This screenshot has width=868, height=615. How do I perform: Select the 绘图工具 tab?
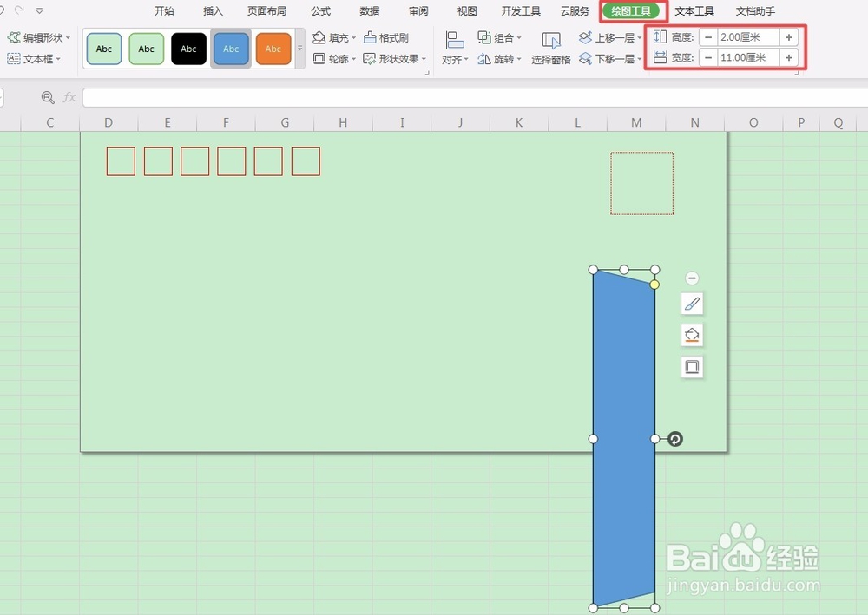click(x=631, y=11)
